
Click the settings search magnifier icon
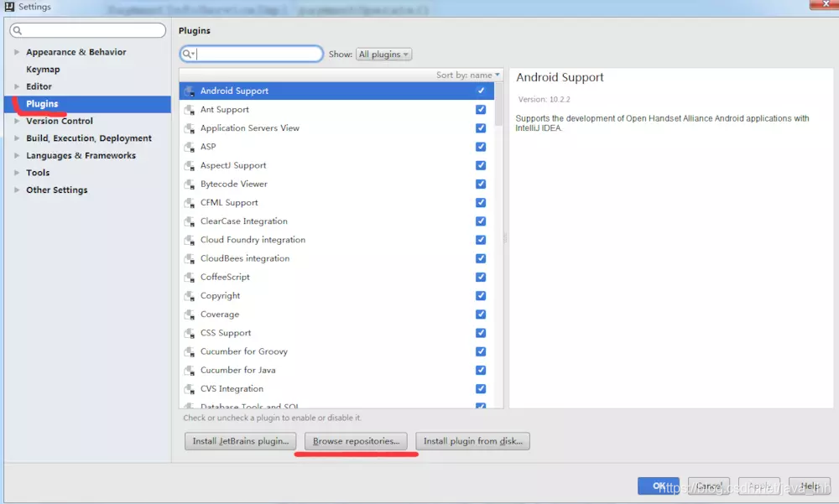[x=17, y=30]
